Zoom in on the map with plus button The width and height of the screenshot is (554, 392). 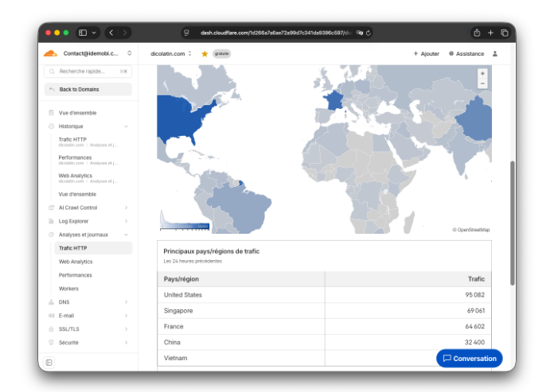pyautogui.click(x=482, y=73)
